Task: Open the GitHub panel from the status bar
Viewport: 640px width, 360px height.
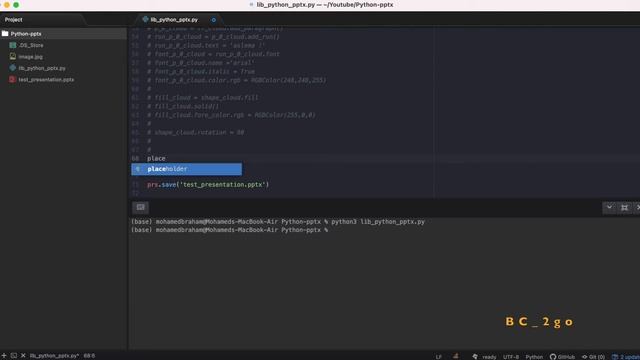Action: point(562,357)
